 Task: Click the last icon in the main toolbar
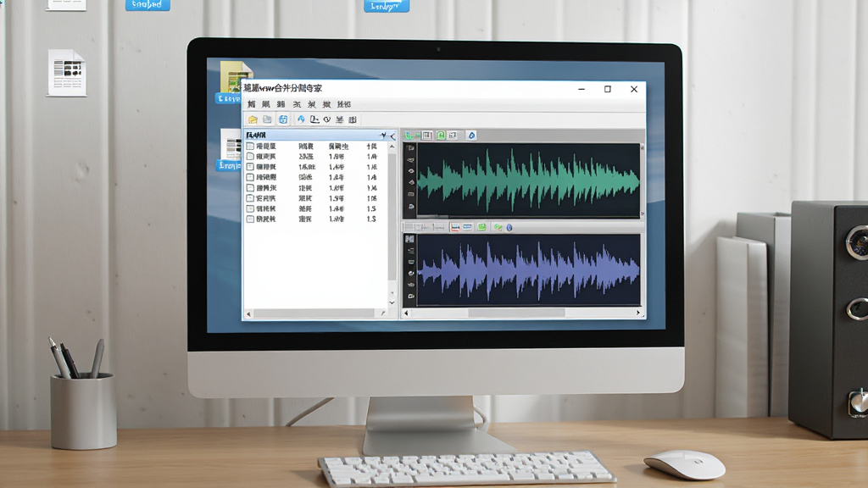tap(353, 119)
